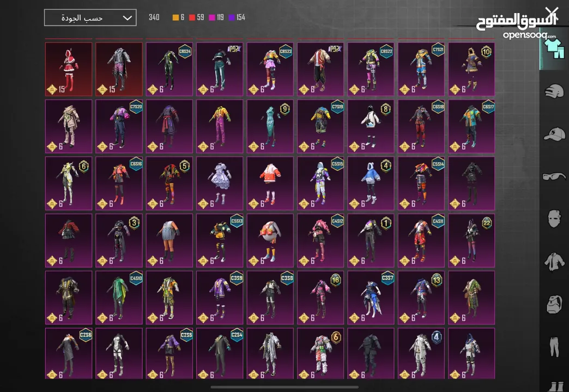Select the outfit with badge 22
This screenshot has width=569, height=392.
471,241
